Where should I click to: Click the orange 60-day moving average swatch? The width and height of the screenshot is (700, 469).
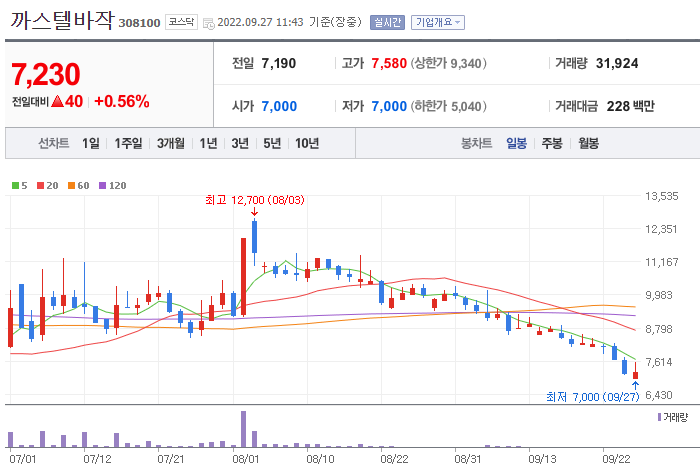(71, 186)
